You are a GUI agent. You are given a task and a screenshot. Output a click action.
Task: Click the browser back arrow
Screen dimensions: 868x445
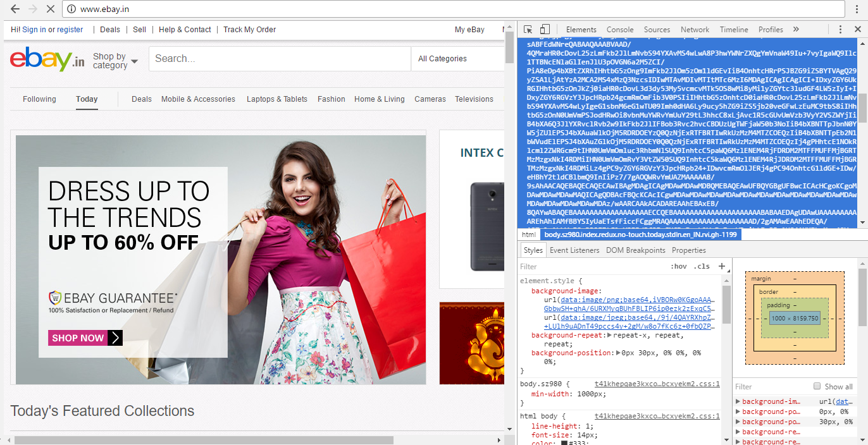click(x=15, y=9)
